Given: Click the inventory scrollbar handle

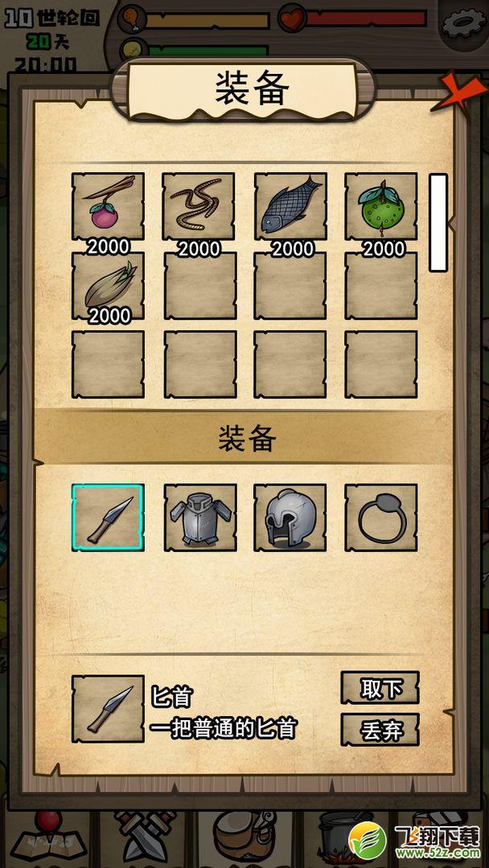Looking at the screenshot, I should pos(438,223).
